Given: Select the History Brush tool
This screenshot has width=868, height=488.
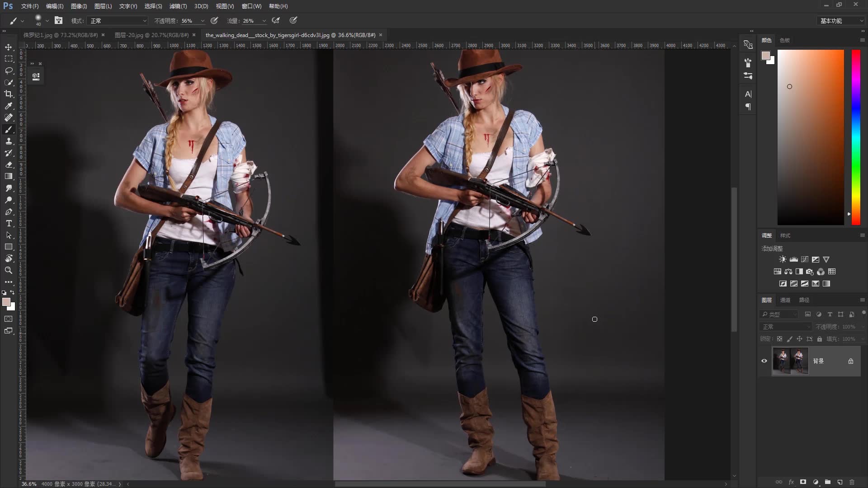Looking at the screenshot, I should coord(9,153).
